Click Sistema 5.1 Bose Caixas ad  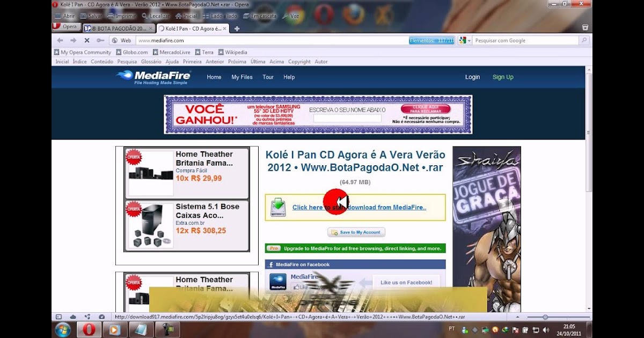point(187,225)
